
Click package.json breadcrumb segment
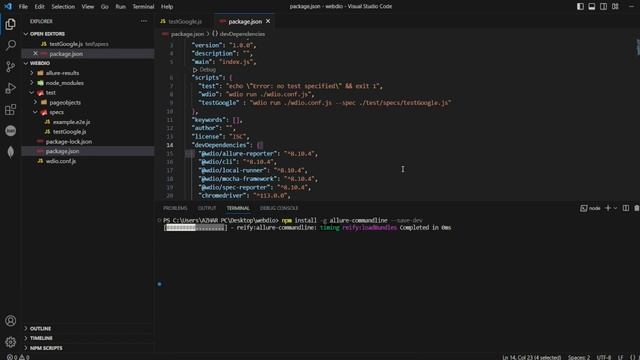tap(187, 34)
